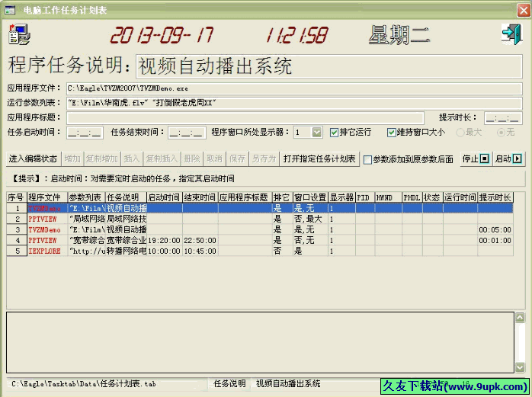The image size is (532, 397).
Task: Click the 提示时长 column header
Action: coord(495,197)
